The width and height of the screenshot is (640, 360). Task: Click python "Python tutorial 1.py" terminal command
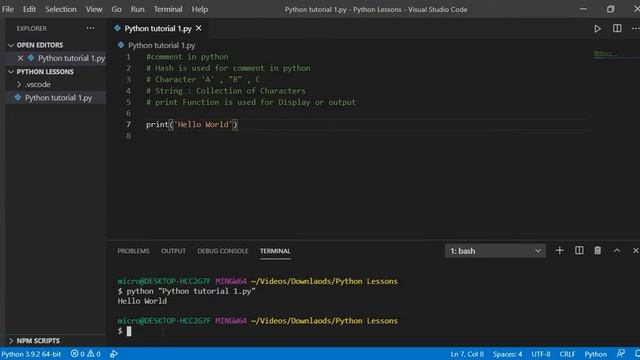tap(191, 291)
